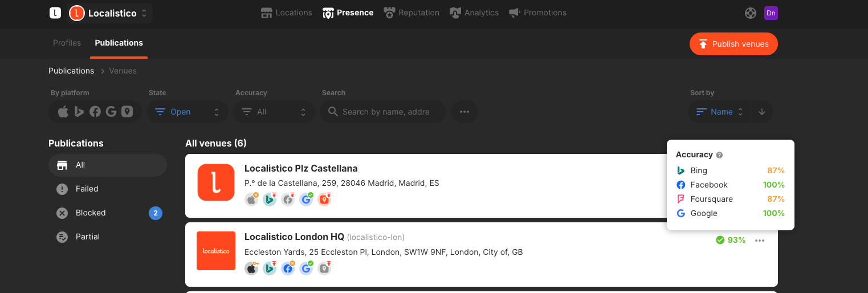868x293 pixels.
Task: Filter by Facebook platform icon
Action: coord(95,112)
